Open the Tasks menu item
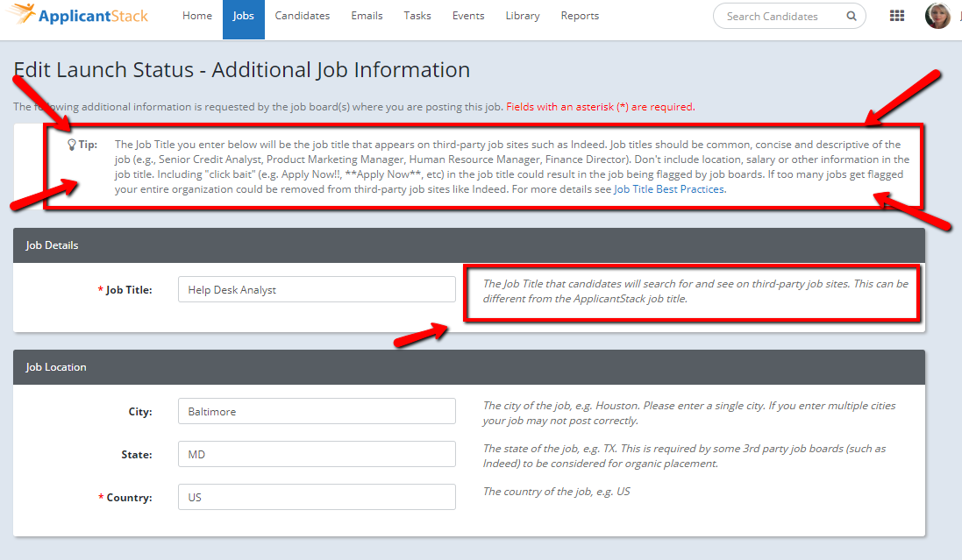This screenshot has width=962, height=560. coord(417,16)
